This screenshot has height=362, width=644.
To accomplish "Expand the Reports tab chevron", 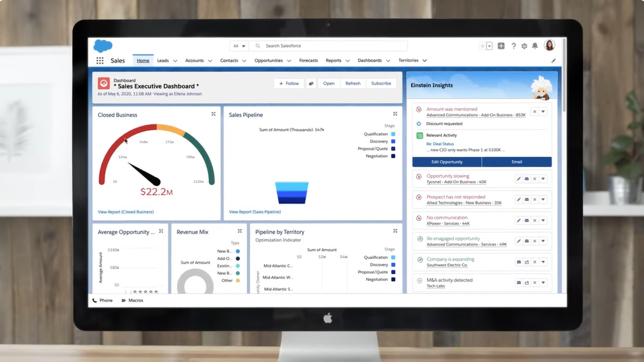I will click(x=347, y=61).
